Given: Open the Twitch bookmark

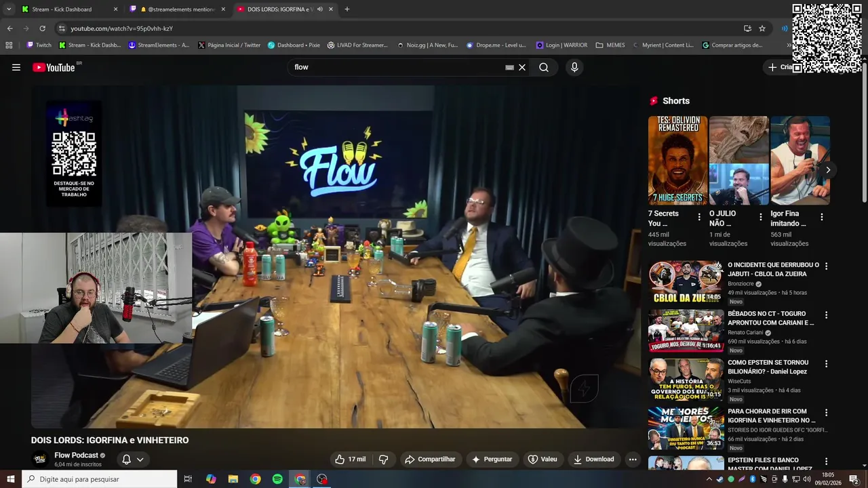Looking at the screenshot, I should (x=39, y=45).
